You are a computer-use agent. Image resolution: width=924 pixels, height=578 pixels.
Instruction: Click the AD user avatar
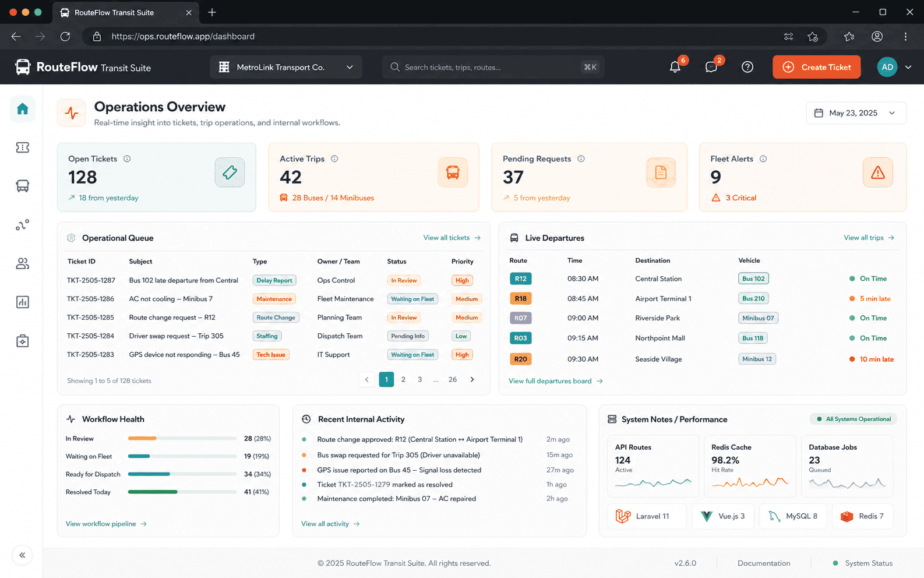pos(887,67)
